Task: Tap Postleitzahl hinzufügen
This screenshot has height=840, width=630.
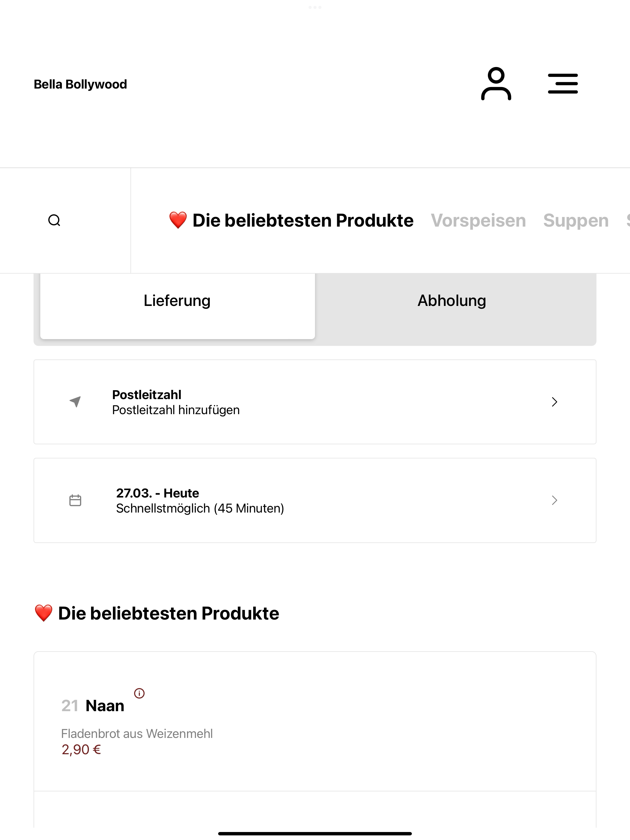Action: pyautogui.click(x=176, y=410)
